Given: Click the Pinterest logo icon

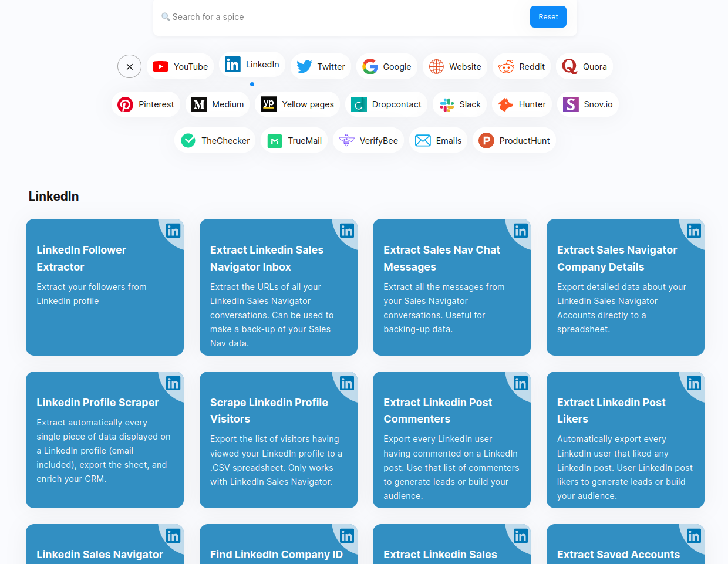Looking at the screenshot, I should pos(125,104).
